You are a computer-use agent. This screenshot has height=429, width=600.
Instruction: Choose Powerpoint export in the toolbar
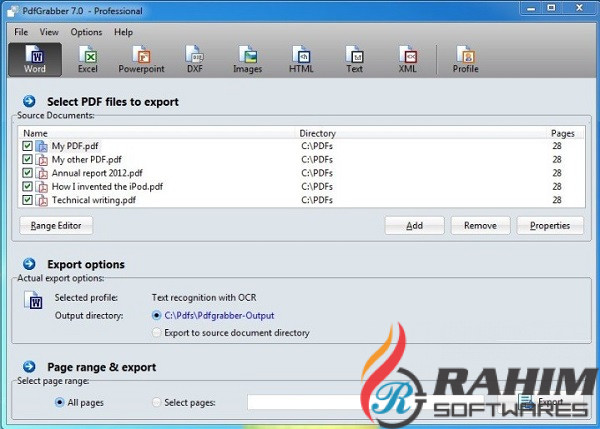[141, 59]
